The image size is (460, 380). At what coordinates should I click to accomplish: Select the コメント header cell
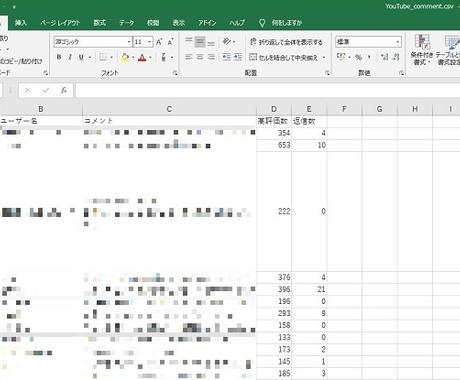(169, 121)
